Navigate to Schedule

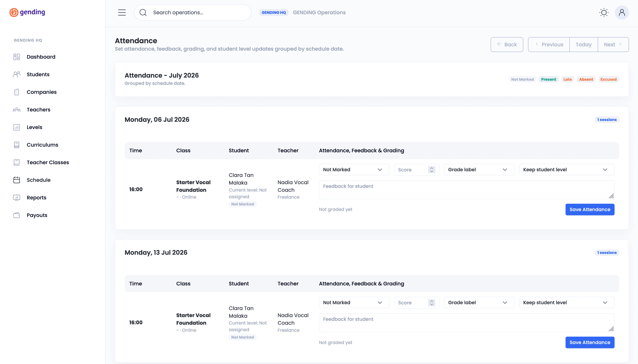[x=39, y=180]
